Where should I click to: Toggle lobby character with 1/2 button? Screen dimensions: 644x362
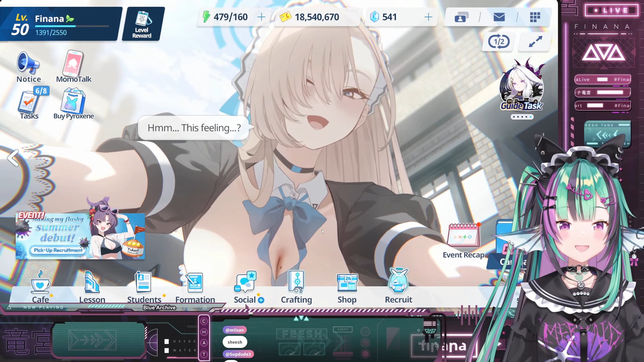click(498, 42)
